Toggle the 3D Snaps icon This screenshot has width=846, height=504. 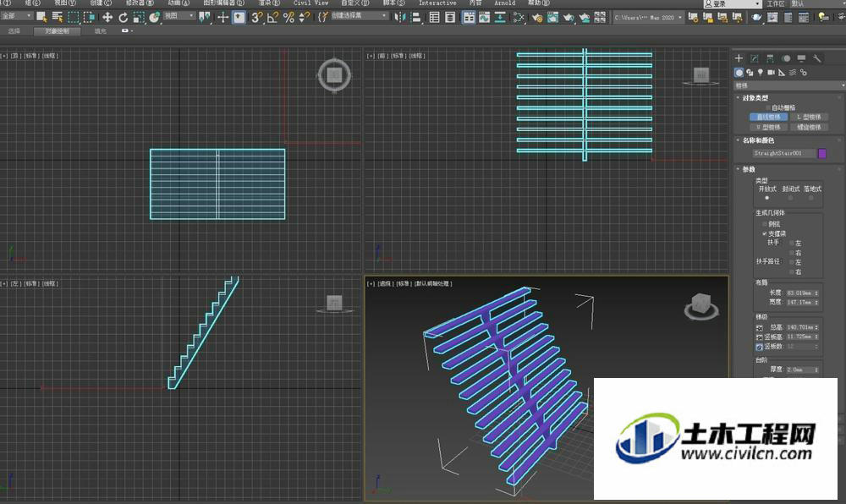tap(257, 17)
